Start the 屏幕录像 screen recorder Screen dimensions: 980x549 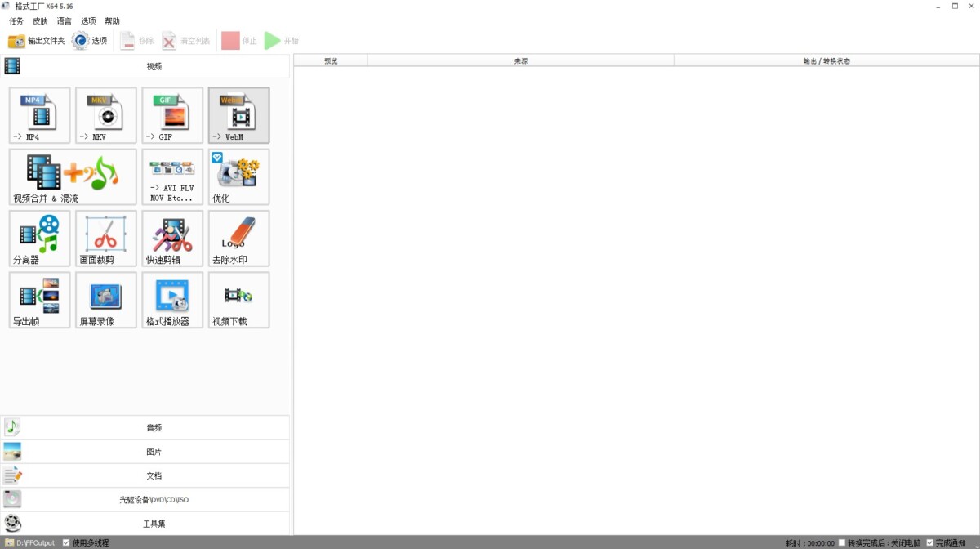click(105, 300)
